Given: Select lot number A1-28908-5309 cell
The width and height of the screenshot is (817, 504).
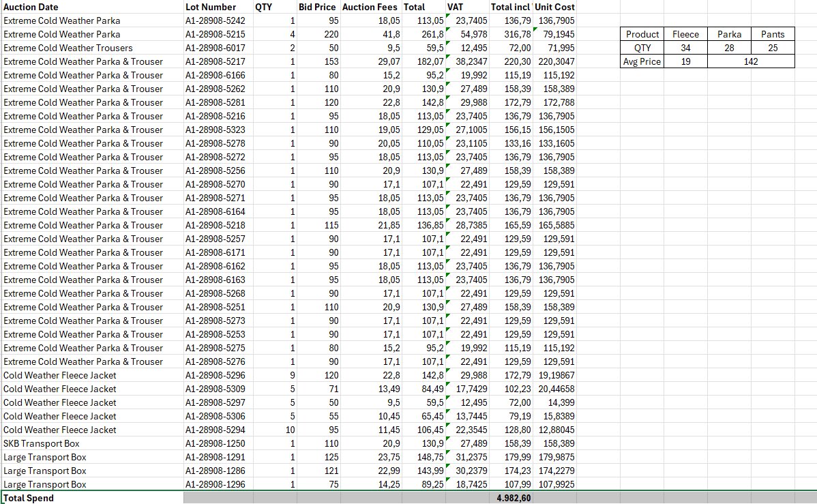Looking at the screenshot, I should tap(218, 389).
